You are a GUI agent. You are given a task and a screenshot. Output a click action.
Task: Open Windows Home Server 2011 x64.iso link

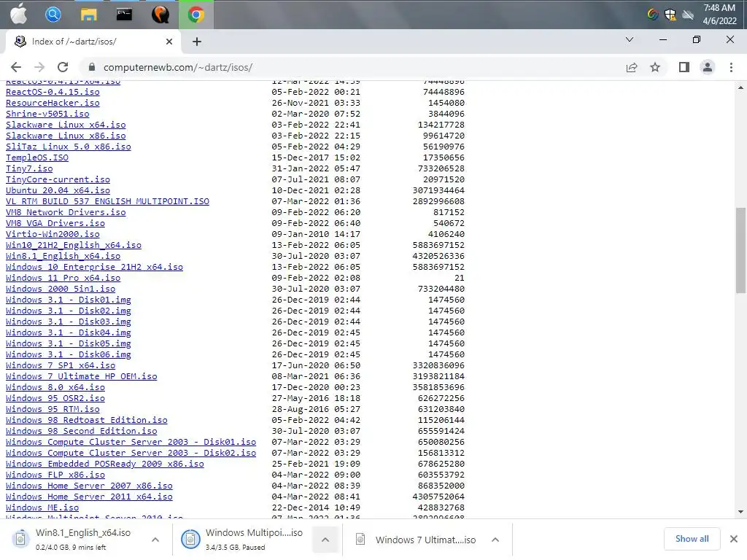pos(89,497)
